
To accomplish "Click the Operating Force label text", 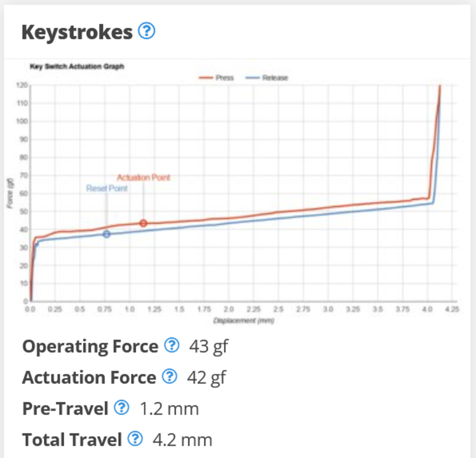I will 90,346.
